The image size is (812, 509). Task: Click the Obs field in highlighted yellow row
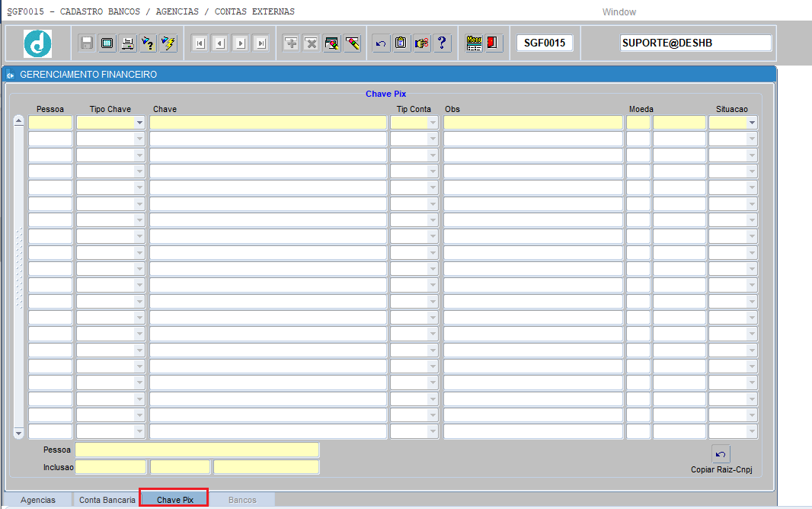(533, 123)
